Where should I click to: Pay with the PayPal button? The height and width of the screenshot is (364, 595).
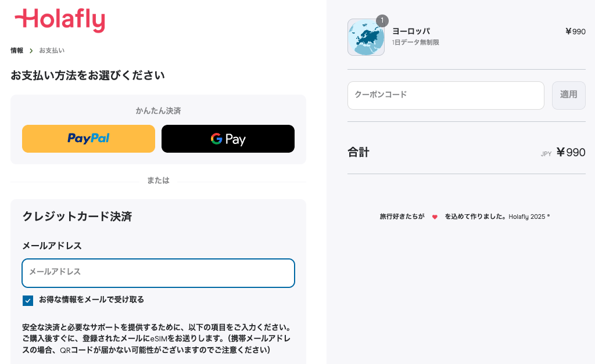(88, 139)
